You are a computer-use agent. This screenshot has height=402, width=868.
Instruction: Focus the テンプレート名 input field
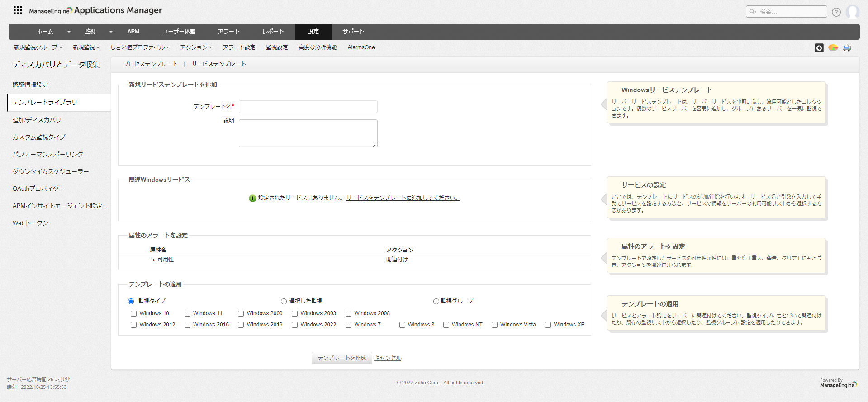[308, 107]
